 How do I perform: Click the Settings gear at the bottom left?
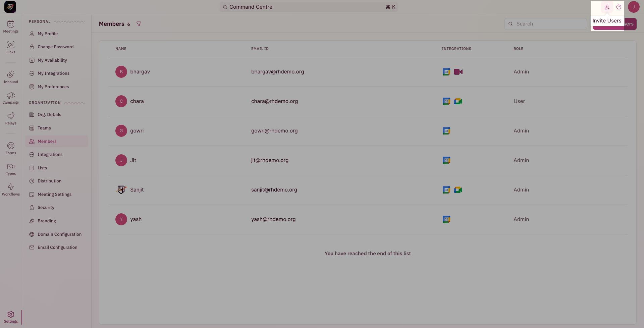tap(11, 317)
